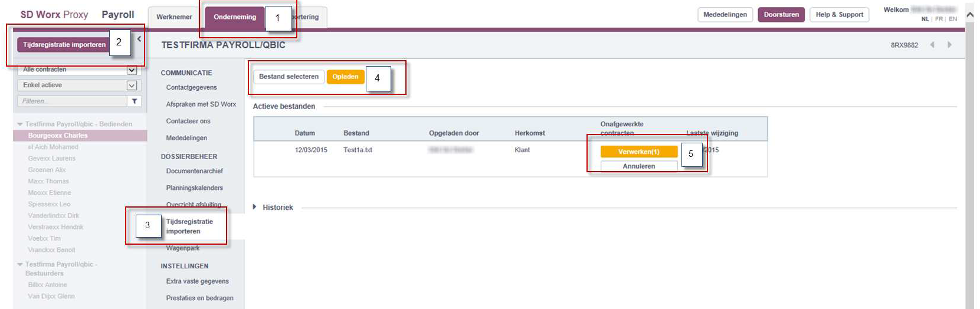Type in the Filteren search field
Screen dimensions: 980x309
[72, 101]
